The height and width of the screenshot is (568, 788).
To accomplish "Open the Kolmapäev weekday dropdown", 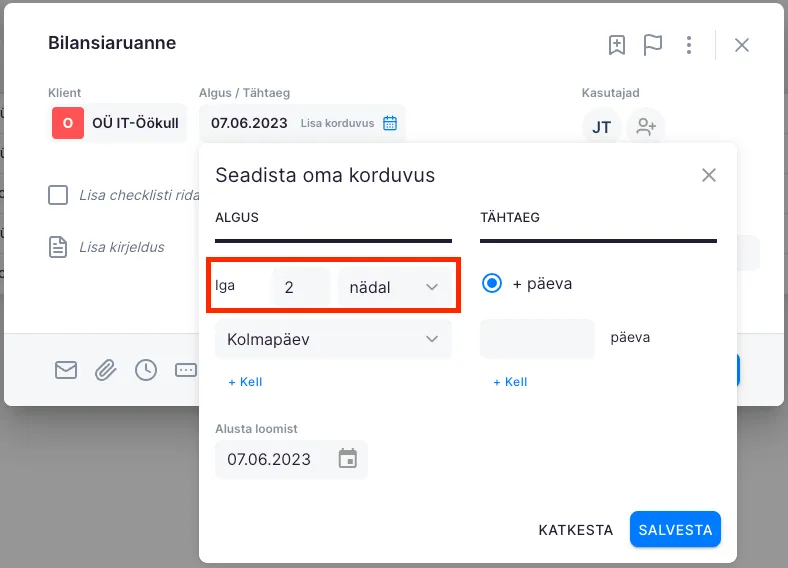I will [333, 340].
